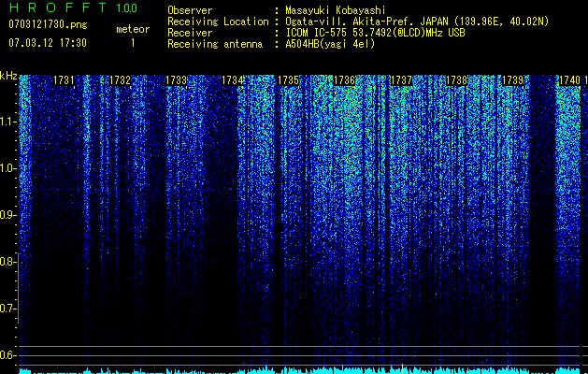The height and width of the screenshot is (374, 588).
Task: Click the 'Receiving Location' label
Action: (218, 22)
